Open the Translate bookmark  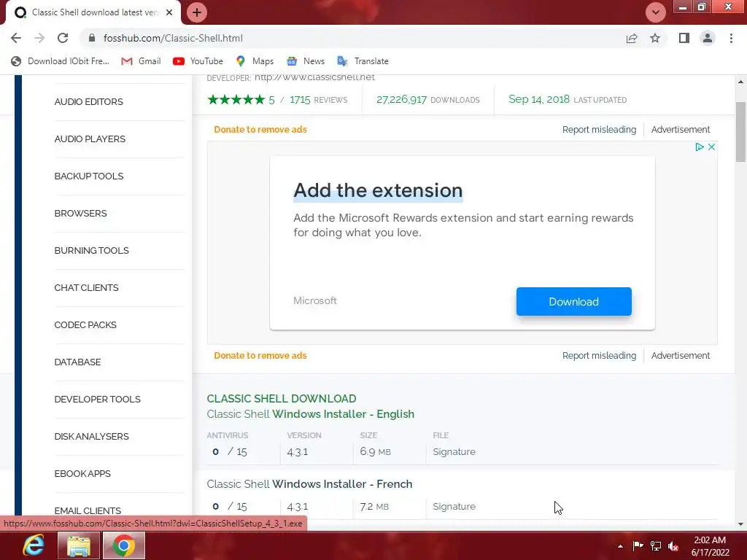tap(363, 61)
